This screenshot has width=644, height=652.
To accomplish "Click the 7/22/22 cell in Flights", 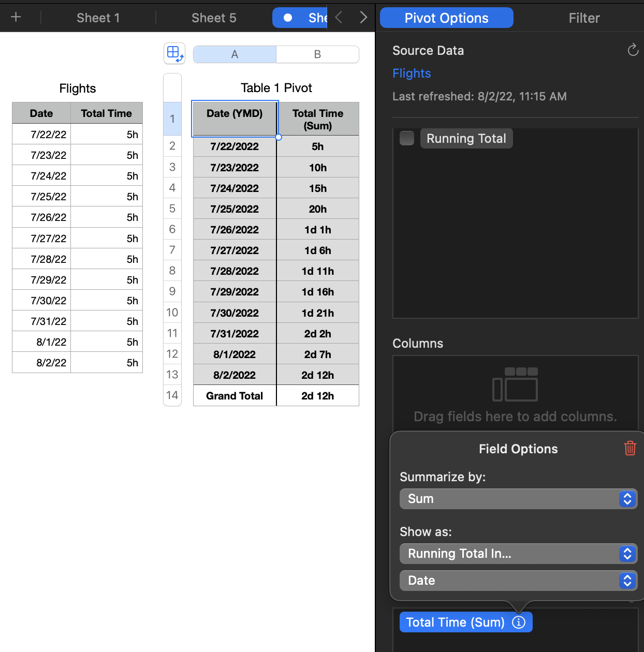I will 41,135.
